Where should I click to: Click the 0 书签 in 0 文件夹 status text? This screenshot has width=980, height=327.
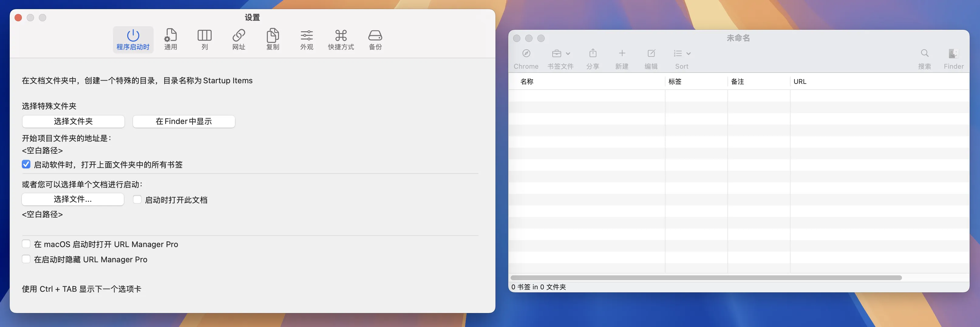tap(538, 287)
